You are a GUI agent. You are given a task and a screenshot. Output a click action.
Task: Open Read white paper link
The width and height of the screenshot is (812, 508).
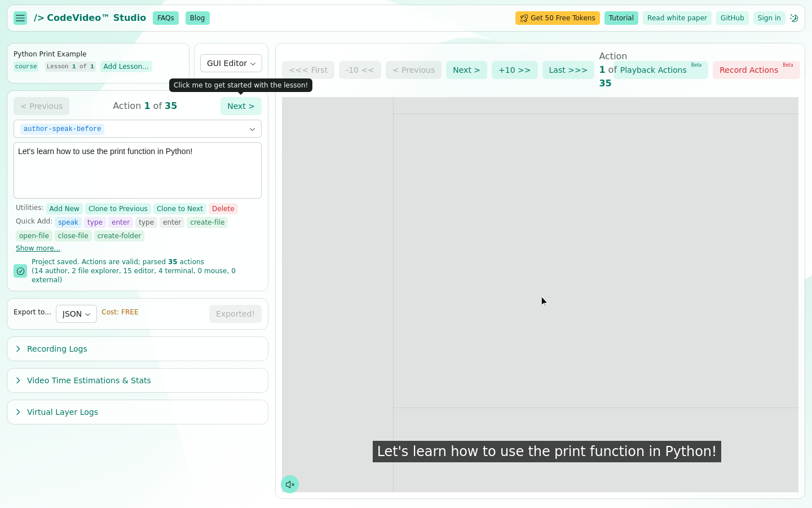pos(677,18)
